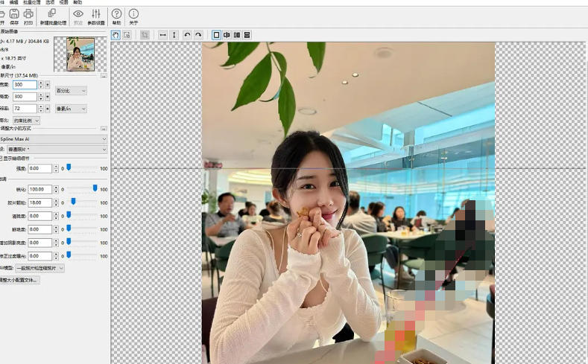This screenshot has width=588, height=364.
Task: Switch to single view layout
Action: (x=217, y=35)
